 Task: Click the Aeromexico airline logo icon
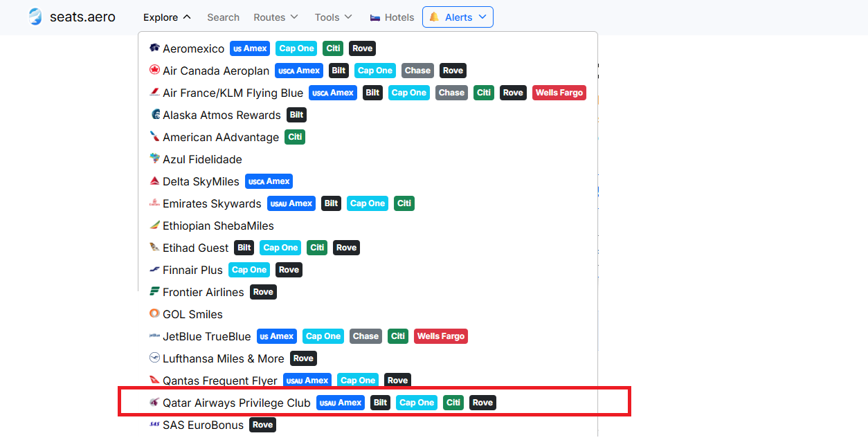(154, 48)
